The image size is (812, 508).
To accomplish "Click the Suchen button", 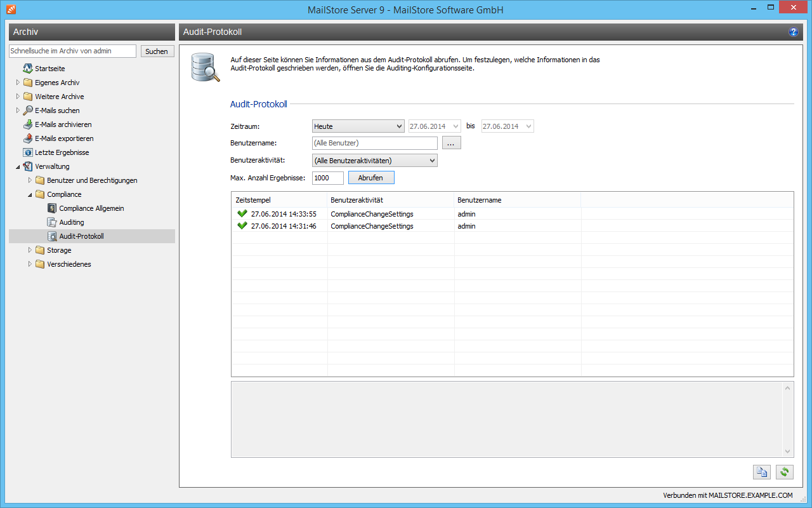I will tap(157, 51).
